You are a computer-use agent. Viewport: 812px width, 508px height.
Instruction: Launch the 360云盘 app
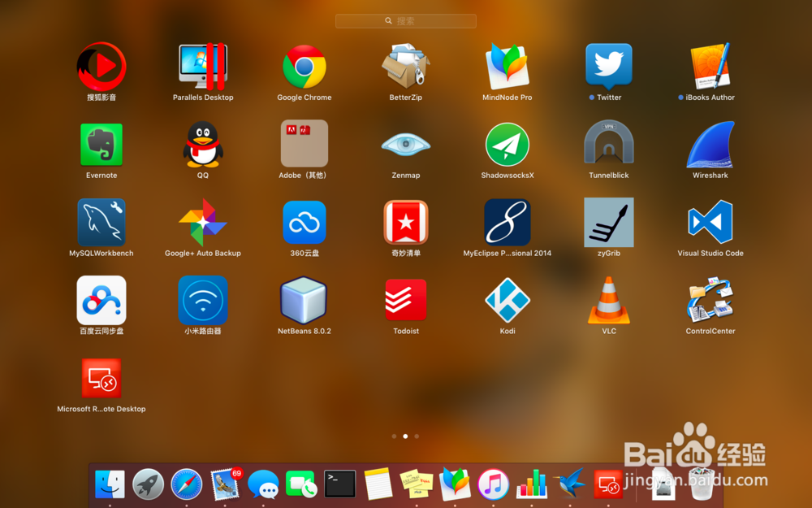[304, 223]
